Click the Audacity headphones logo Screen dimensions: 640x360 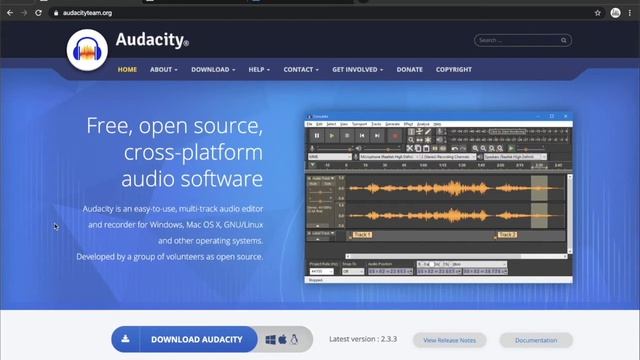(87, 50)
